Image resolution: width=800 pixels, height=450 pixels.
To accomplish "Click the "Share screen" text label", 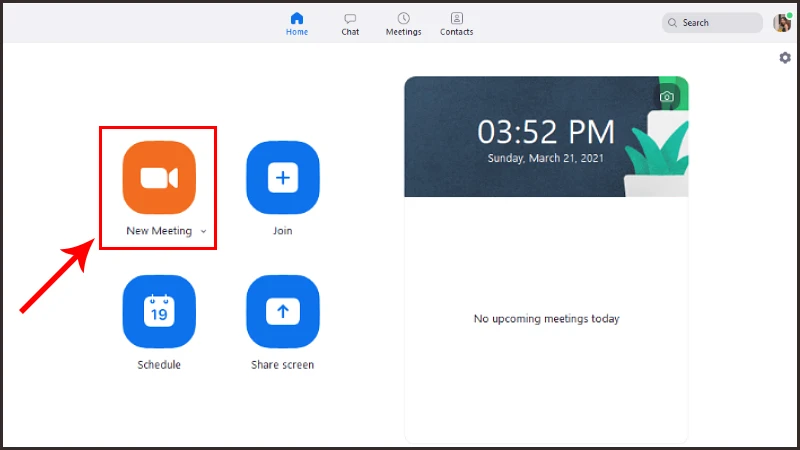I will tap(282, 365).
